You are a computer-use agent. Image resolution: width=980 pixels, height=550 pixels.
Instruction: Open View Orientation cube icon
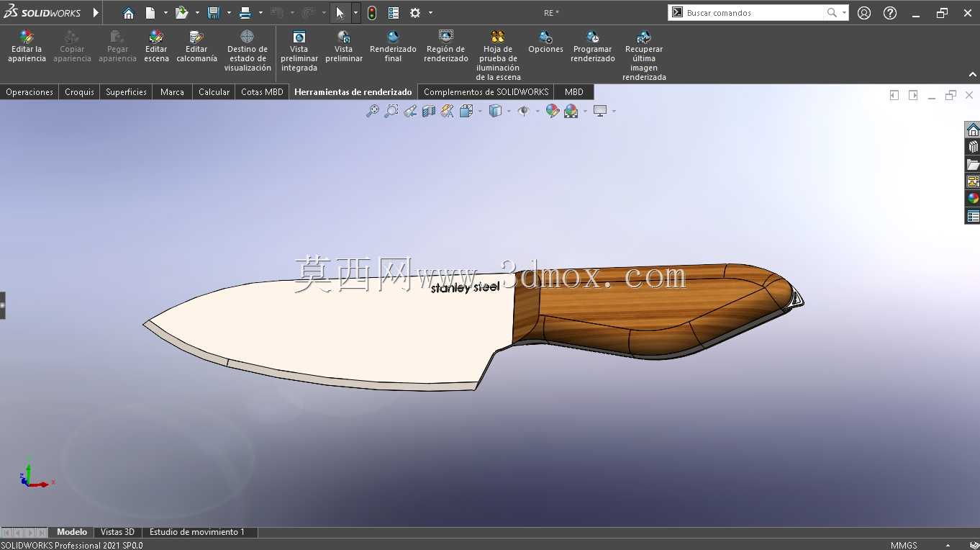pyautogui.click(x=466, y=111)
